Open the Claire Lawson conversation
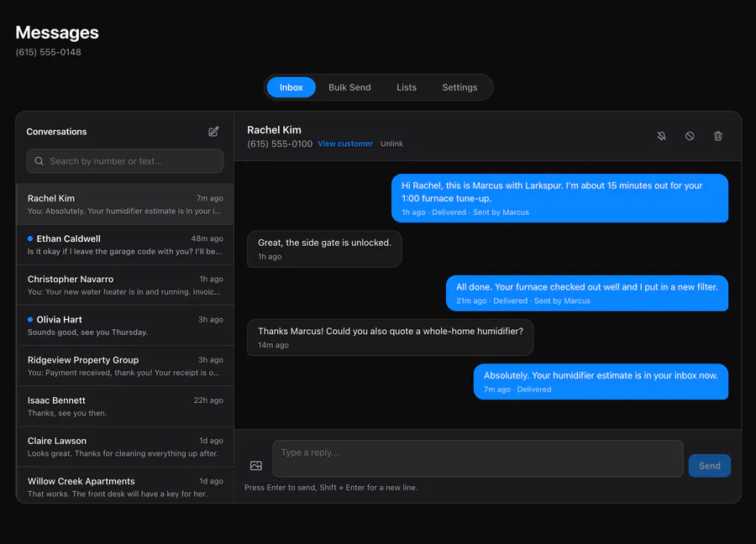 125,447
